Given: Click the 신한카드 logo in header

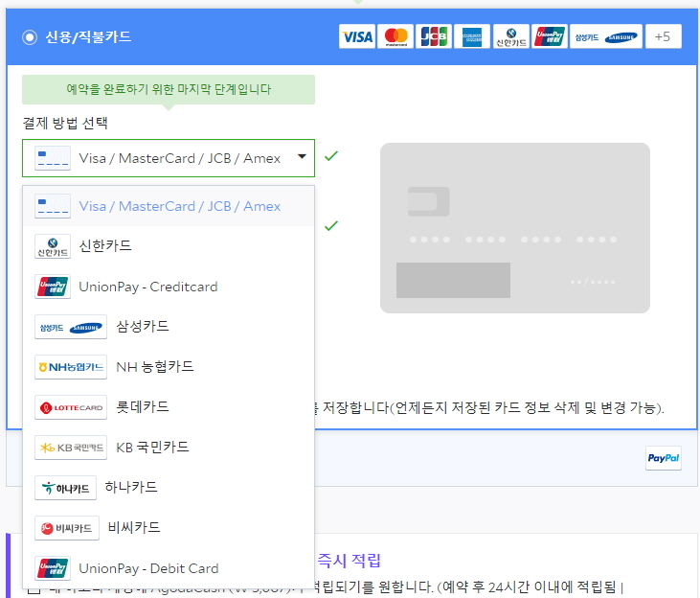Looking at the screenshot, I should point(511,36).
